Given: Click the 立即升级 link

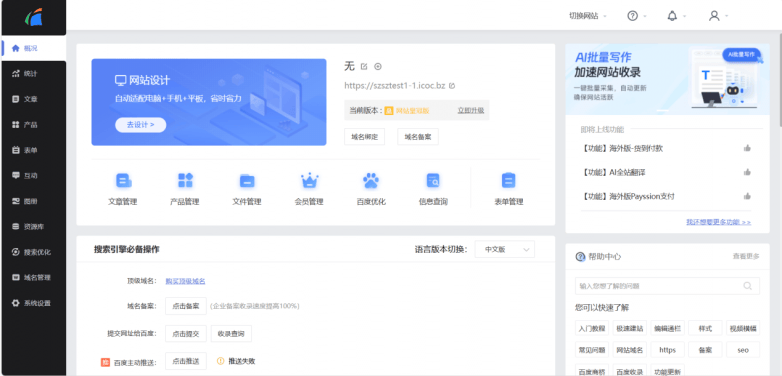Looking at the screenshot, I should (x=471, y=111).
